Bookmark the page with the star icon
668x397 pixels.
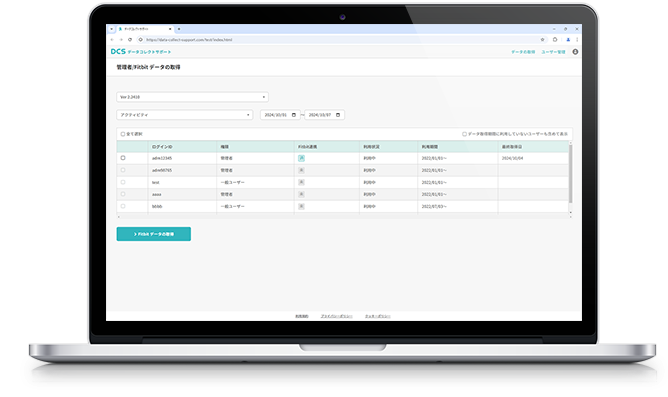point(542,40)
